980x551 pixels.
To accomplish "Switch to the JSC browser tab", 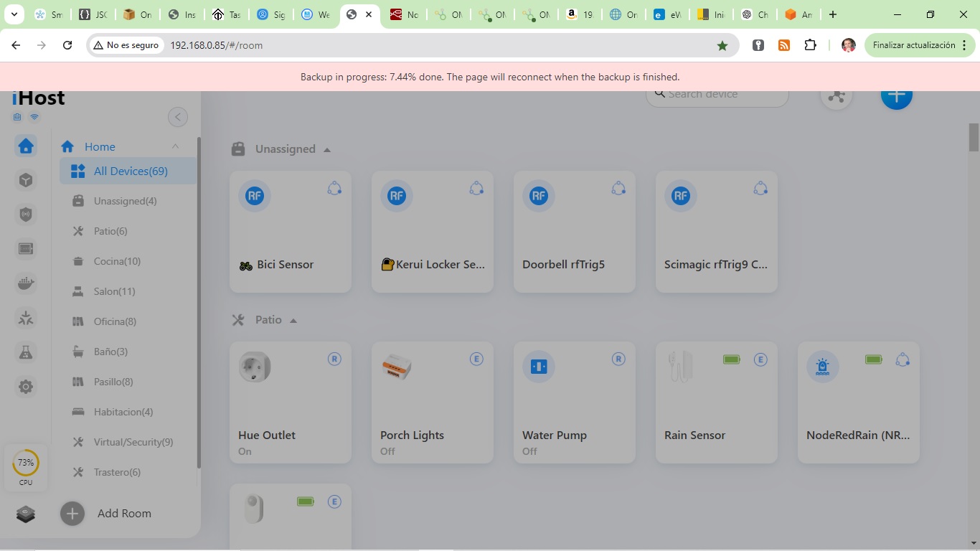I will tap(92, 14).
